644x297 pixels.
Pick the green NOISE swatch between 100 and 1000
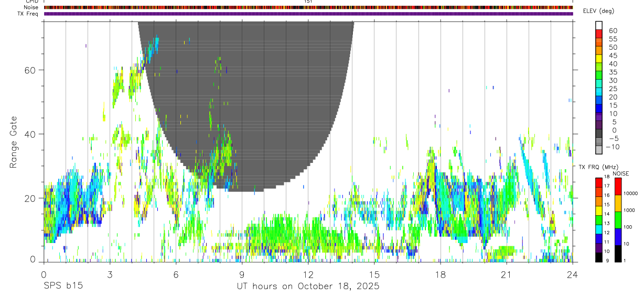(618, 219)
